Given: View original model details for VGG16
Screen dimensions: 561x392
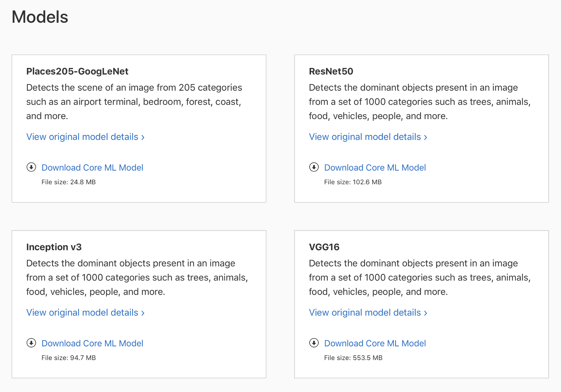Looking at the screenshot, I should pyautogui.click(x=365, y=313).
